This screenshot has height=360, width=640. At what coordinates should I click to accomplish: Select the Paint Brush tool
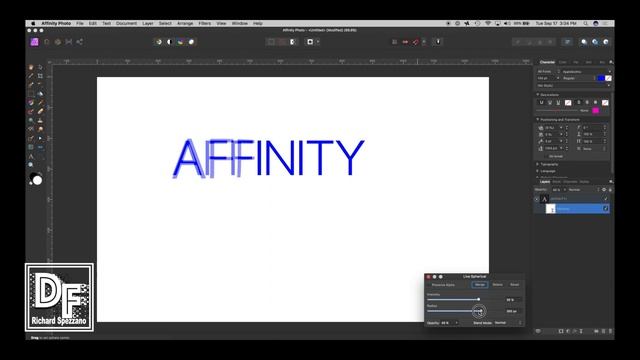pos(40,102)
